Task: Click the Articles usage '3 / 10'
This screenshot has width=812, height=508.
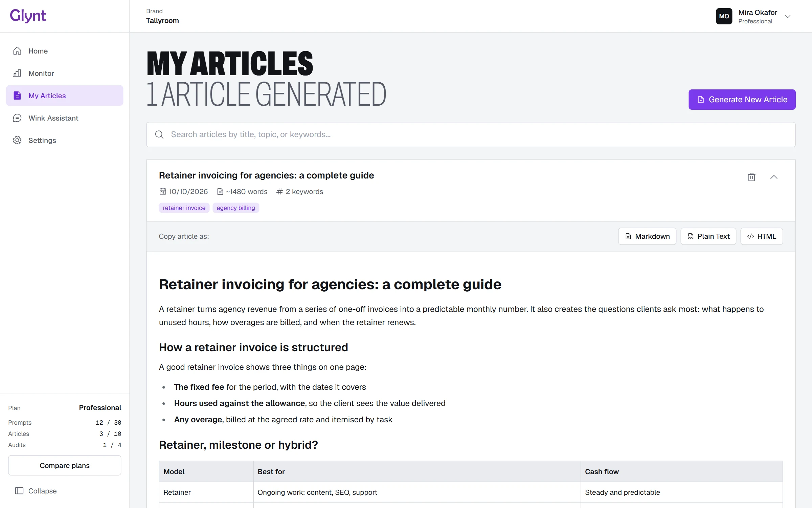Action: tap(110, 433)
